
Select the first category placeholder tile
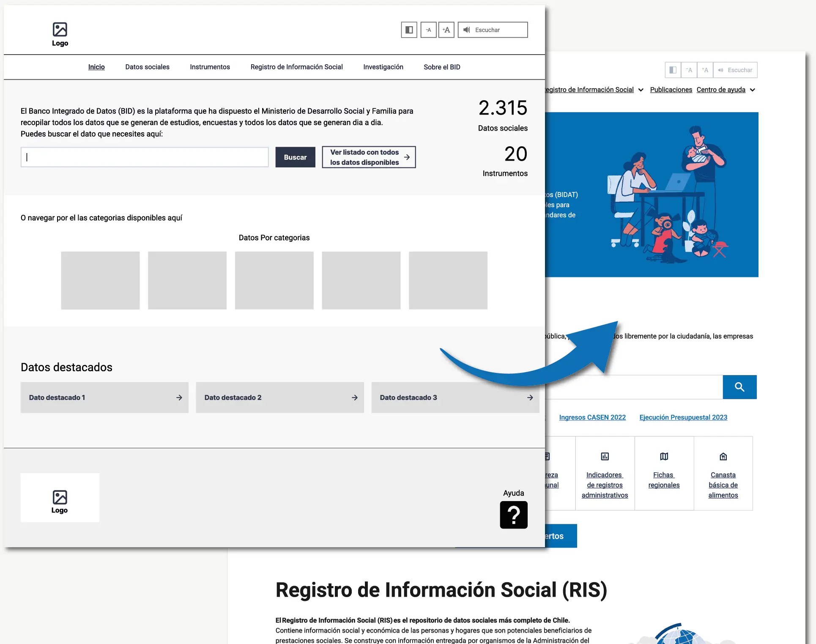tap(100, 280)
